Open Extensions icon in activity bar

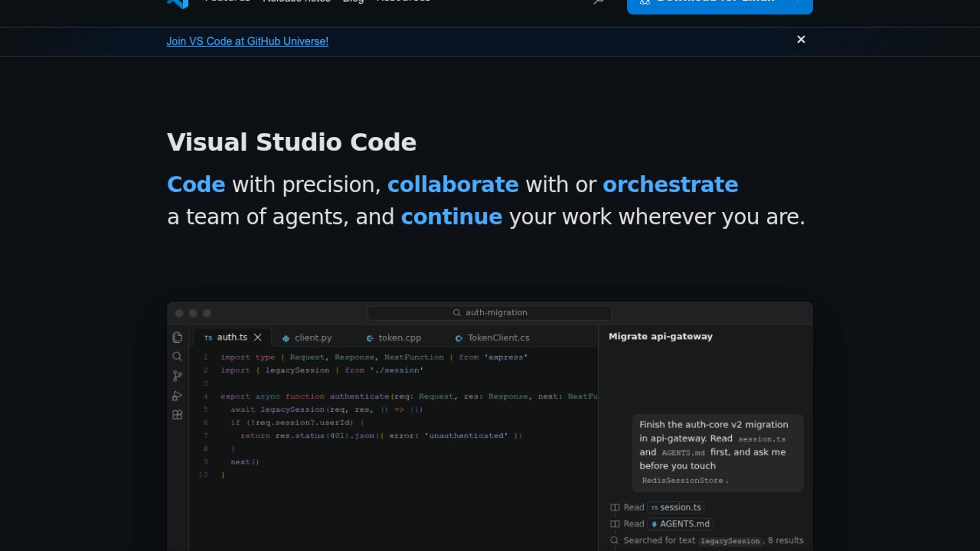coord(177,415)
